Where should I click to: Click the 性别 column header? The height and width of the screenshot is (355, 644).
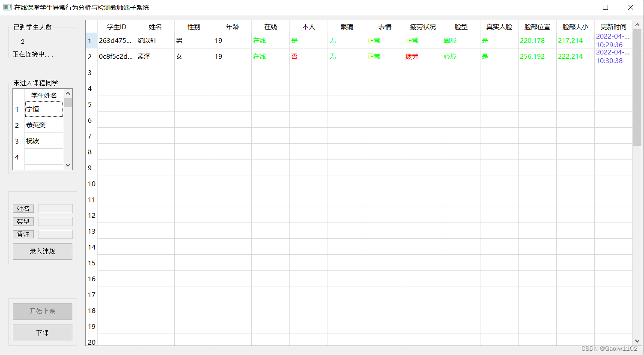coord(194,27)
